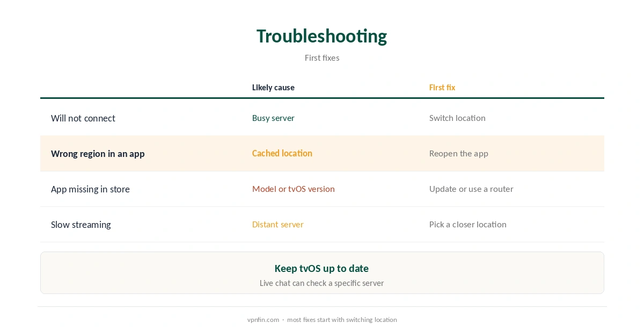The height and width of the screenshot is (330, 644).
Task: Select 'Live chat can check a specific server' text
Action: click(321, 283)
